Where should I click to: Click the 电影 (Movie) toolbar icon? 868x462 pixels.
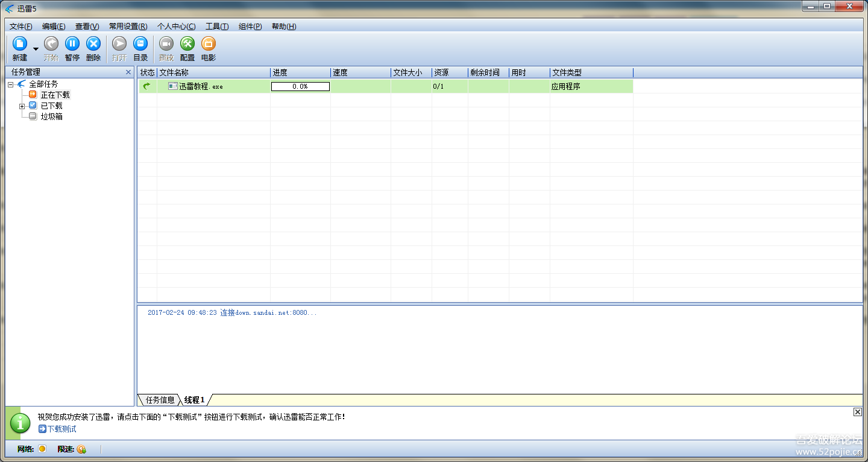[209, 43]
